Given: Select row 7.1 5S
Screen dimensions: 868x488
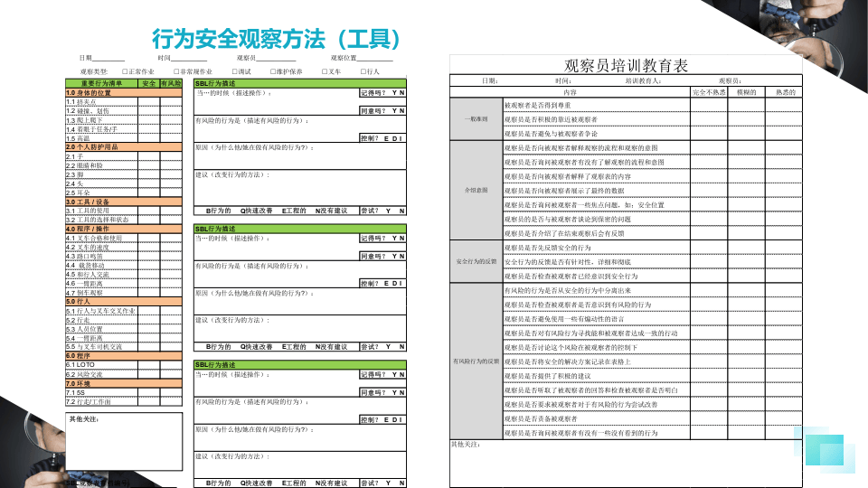Looking at the screenshot, I should point(124,392).
